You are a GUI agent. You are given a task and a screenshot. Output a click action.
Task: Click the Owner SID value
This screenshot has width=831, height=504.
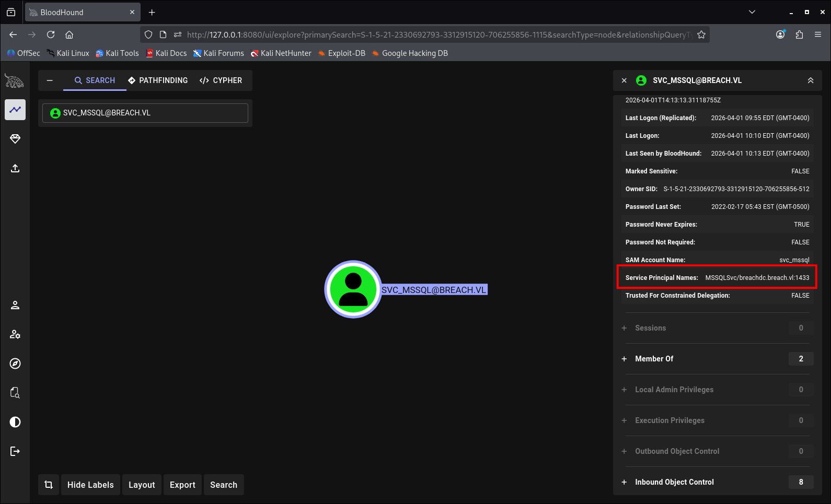click(x=736, y=189)
